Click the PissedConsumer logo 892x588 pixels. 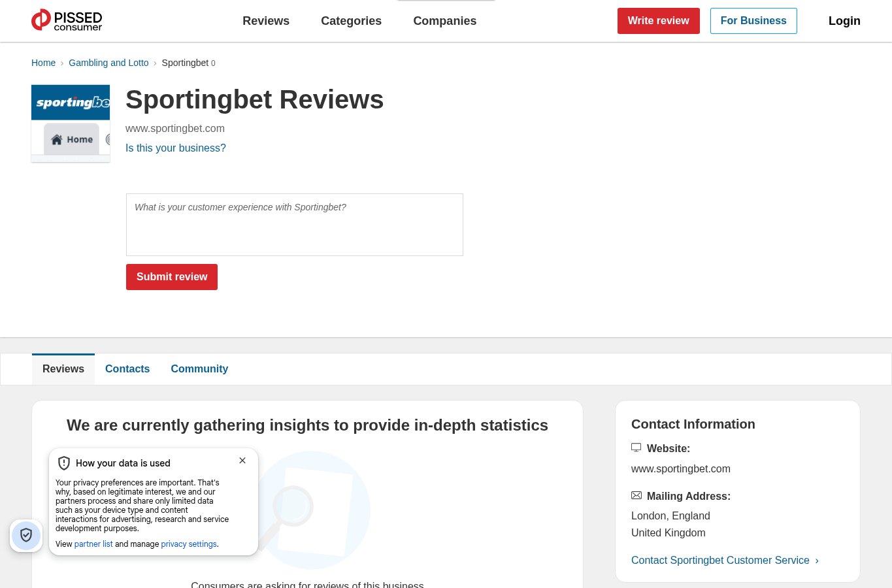[x=67, y=20]
